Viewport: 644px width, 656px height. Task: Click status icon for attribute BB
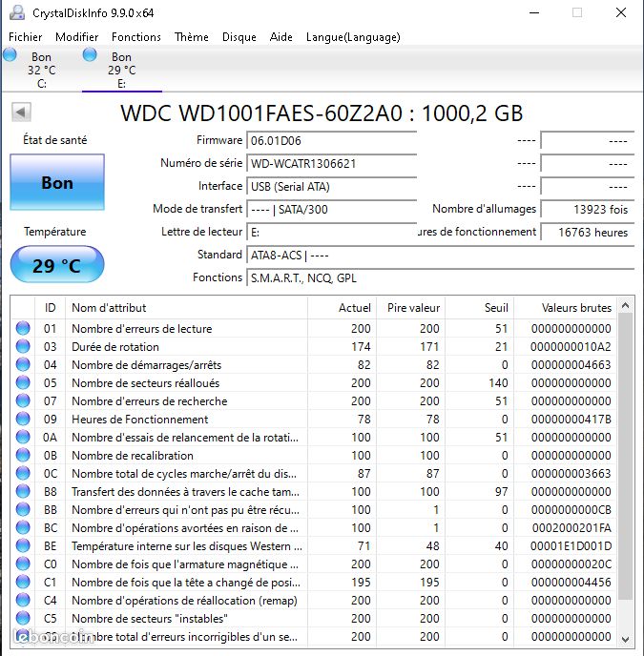pyautogui.click(x=23, y=509)
